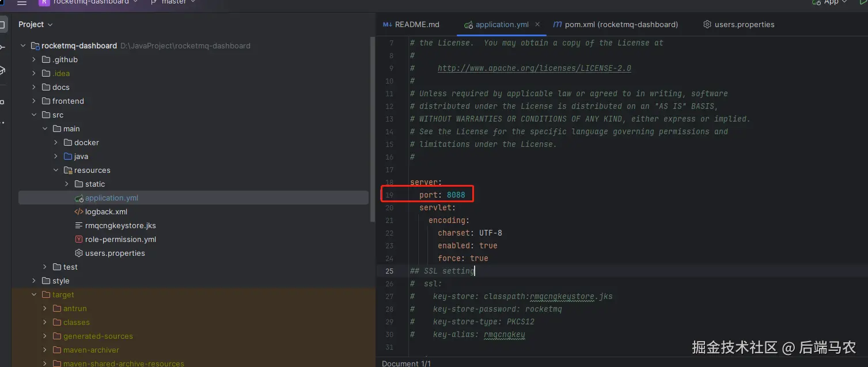Click the users.properties gear icon in tree
Viewport: 868px width, 367px height.
pyautogui.click(x=79, y=254)
